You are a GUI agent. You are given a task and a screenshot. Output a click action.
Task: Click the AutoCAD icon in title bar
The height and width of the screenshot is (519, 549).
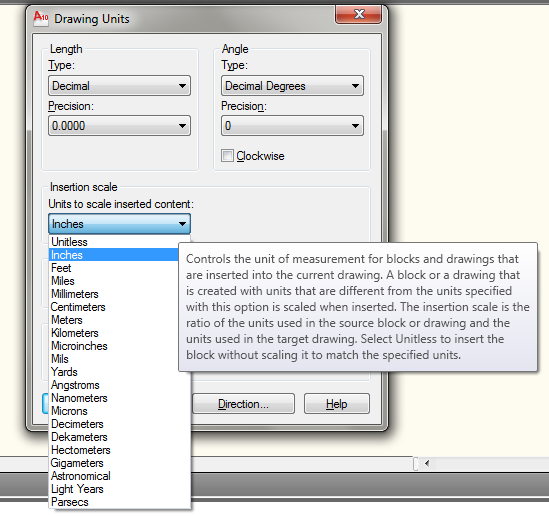41,18
